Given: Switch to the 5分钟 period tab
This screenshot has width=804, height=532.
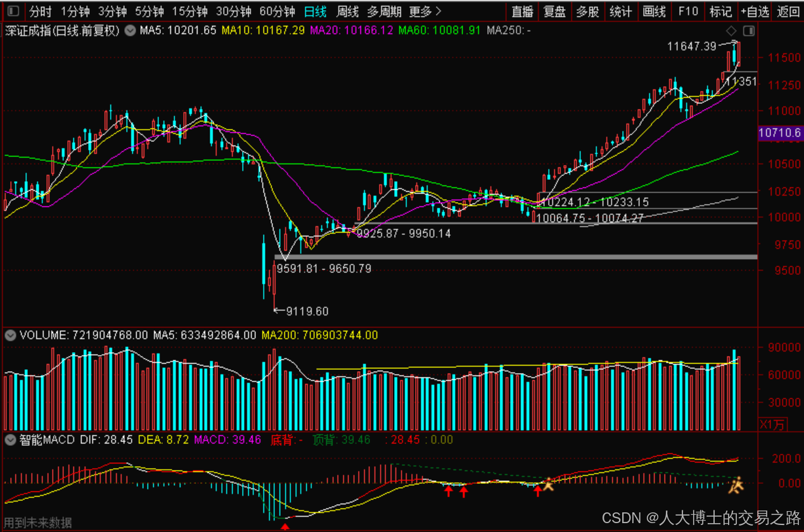Looking at the screenshot, I should pyautogui.click(x=149, y=11).
